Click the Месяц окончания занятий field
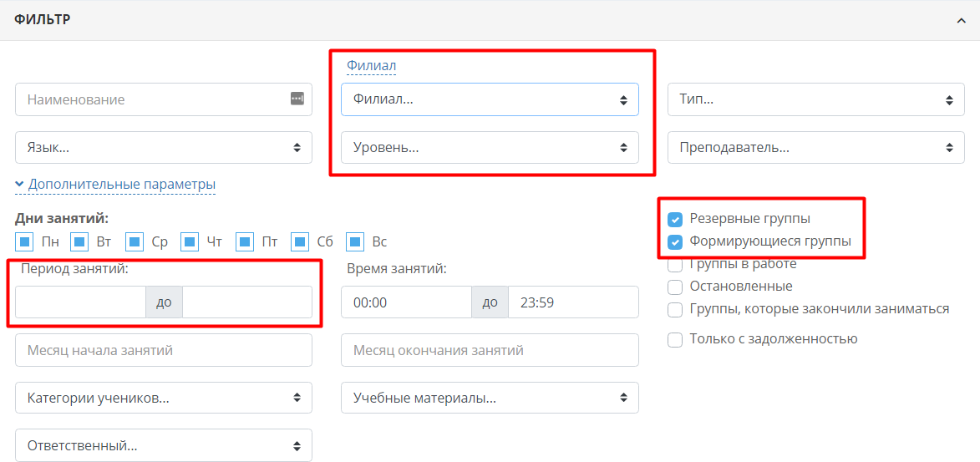The width and height of the screenshot is (980, 462). (x=490, y=350)
